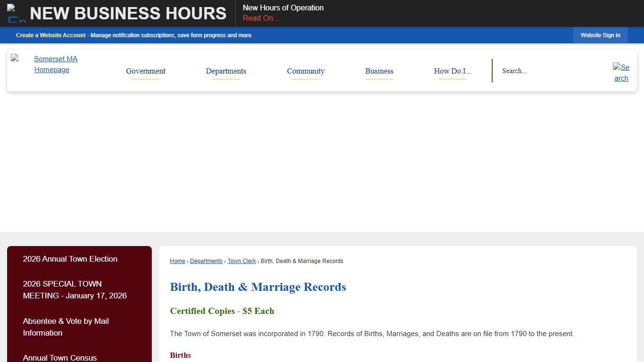Image resolution: width=644 pixels, height=362 pixels.
Task: Follow the Home breadcrumb link
Action: pos(177,261)
